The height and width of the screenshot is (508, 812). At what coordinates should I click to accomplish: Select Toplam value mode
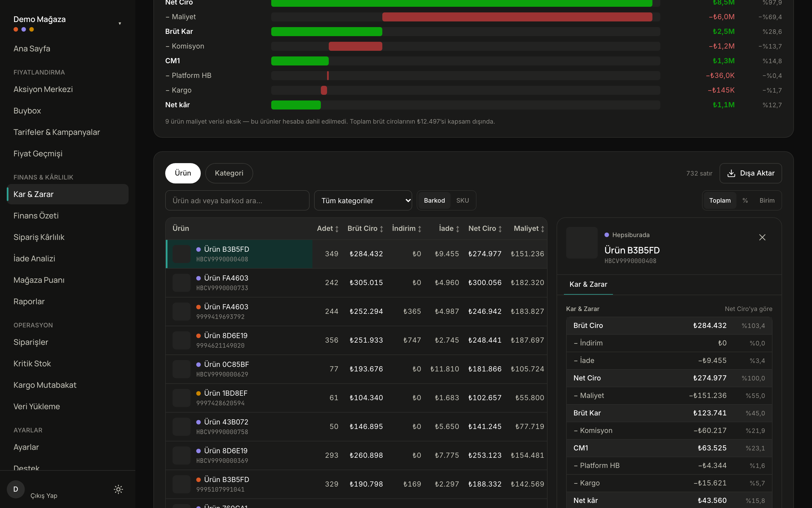720,201
